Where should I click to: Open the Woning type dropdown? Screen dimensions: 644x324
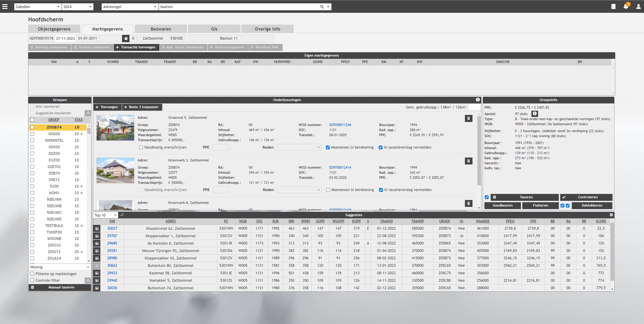(60, 267)
